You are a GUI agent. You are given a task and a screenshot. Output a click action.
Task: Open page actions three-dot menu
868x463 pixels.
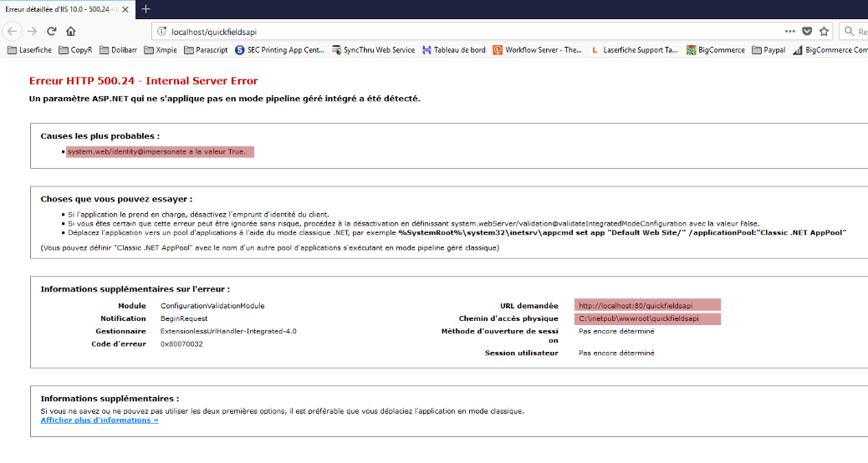790,32
